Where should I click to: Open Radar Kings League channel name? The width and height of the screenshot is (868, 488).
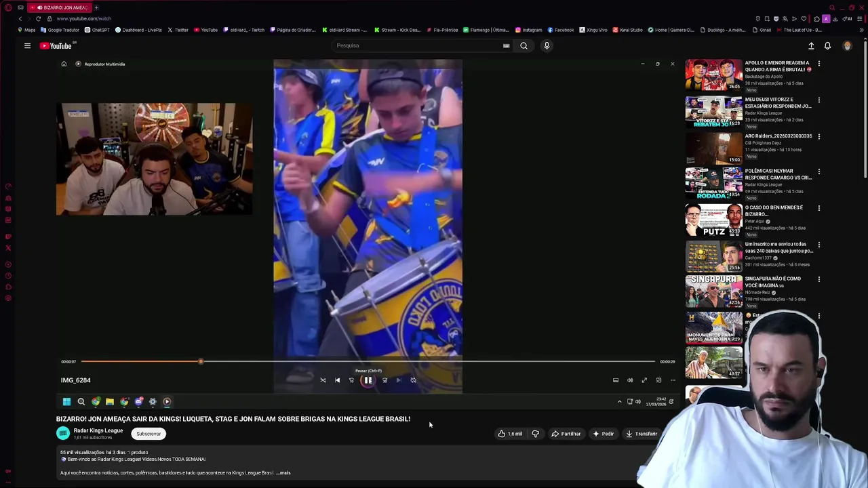(x=98, y=430)
